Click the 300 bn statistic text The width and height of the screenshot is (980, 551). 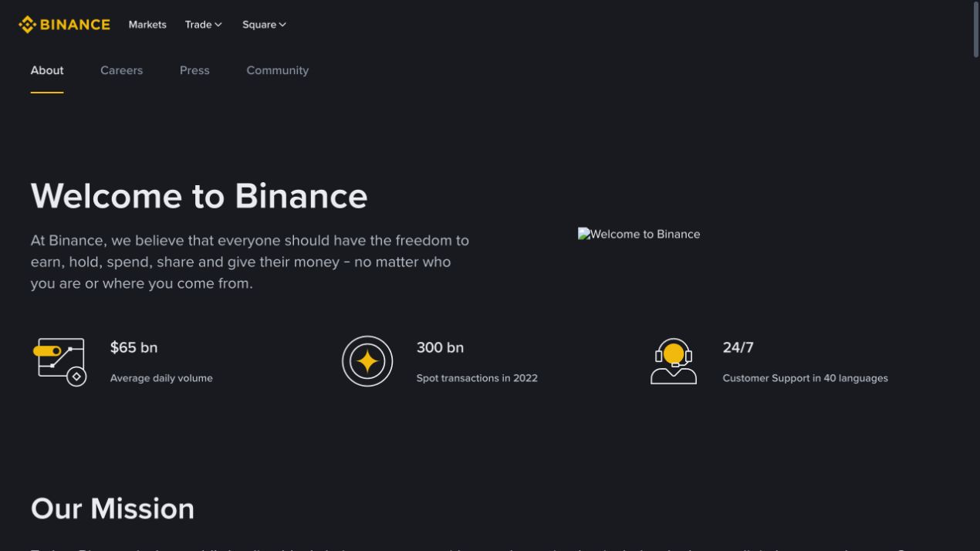click(440, 347)
